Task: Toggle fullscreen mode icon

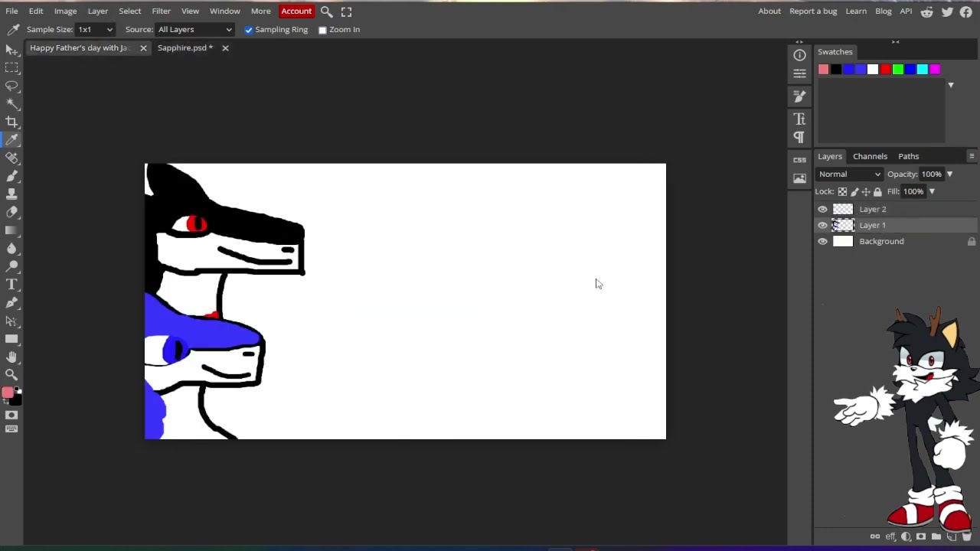Action: coord(346,11)
